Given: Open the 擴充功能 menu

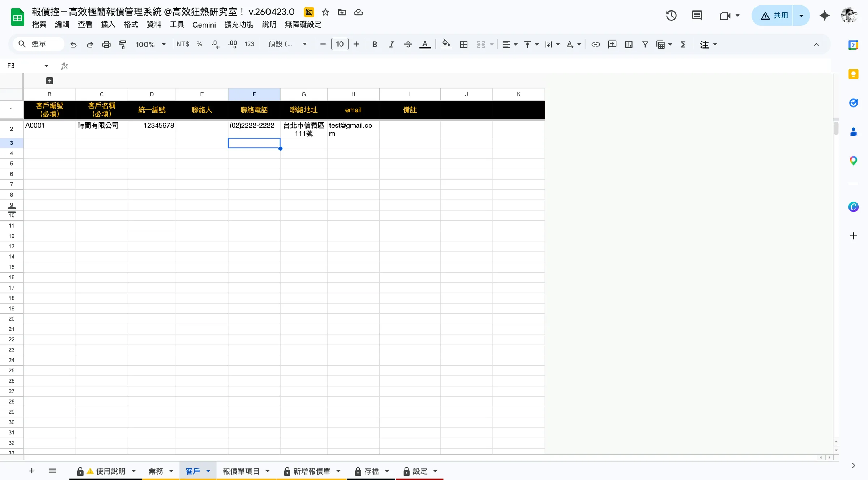Looking at the screenshot, I should [239, 25].
